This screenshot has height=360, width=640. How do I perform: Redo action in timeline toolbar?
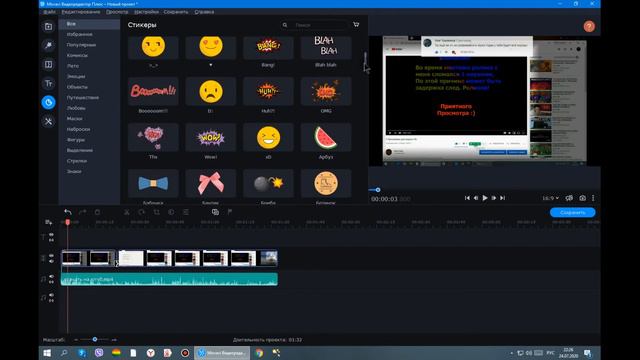click(x=82, y=212)
